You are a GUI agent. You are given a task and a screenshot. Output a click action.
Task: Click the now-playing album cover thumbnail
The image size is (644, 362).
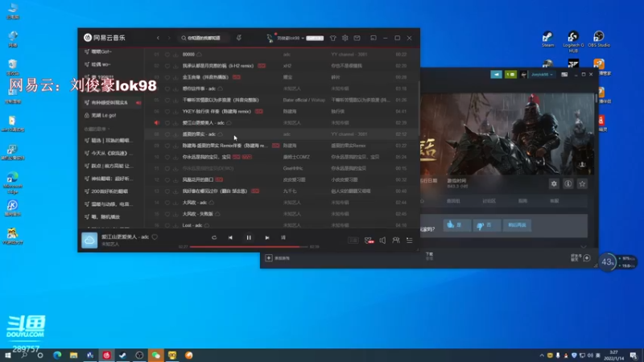coord(89,241)
